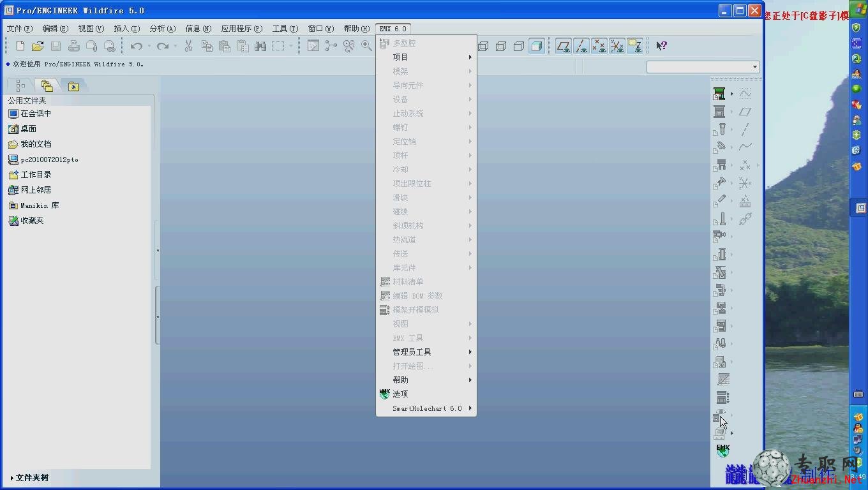Screen dimensions: 868x490
Task: Open 我的文档 folder
Action: pos(29,144)
